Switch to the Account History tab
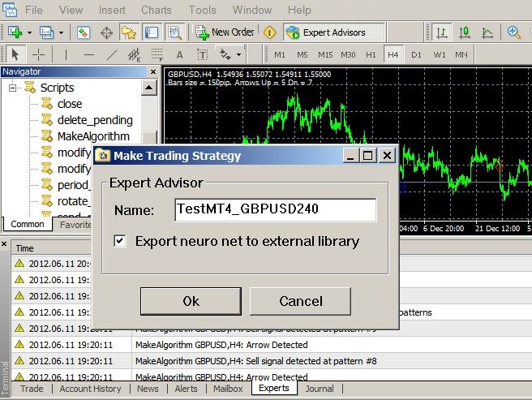This screenshot has width=532, height=400. click(x=90, y=389)
